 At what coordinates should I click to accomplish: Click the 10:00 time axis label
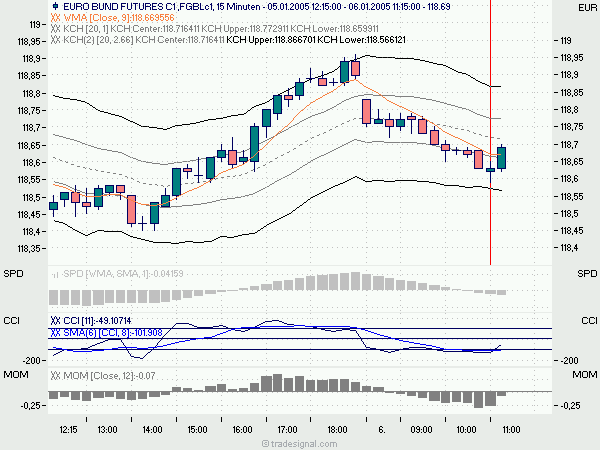point(466,430)
